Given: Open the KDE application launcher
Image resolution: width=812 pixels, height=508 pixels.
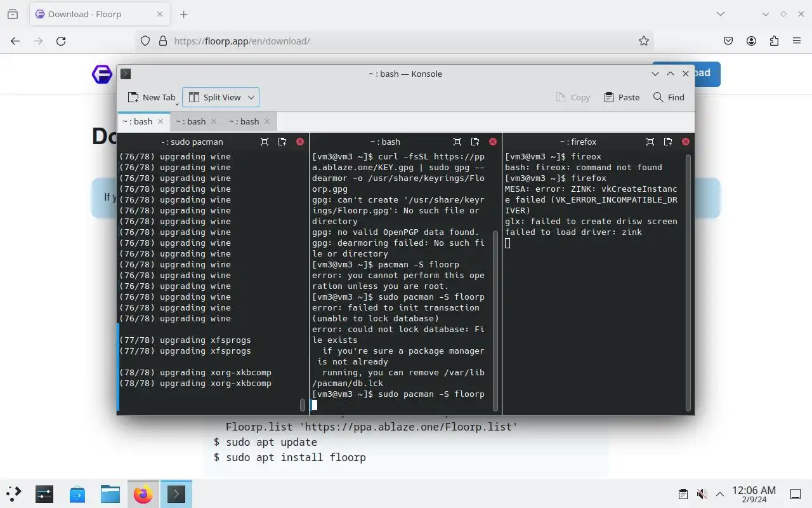Looking at the screenshot, I should [x=13, y=493].
